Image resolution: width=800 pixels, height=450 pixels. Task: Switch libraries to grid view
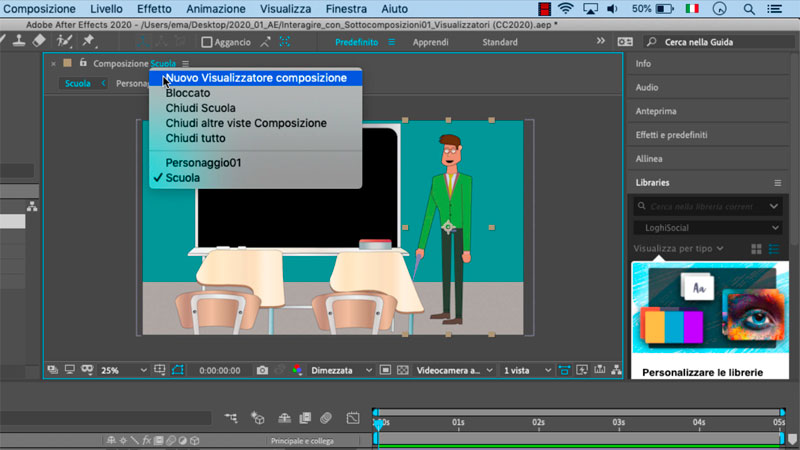[x=756, y=249]
